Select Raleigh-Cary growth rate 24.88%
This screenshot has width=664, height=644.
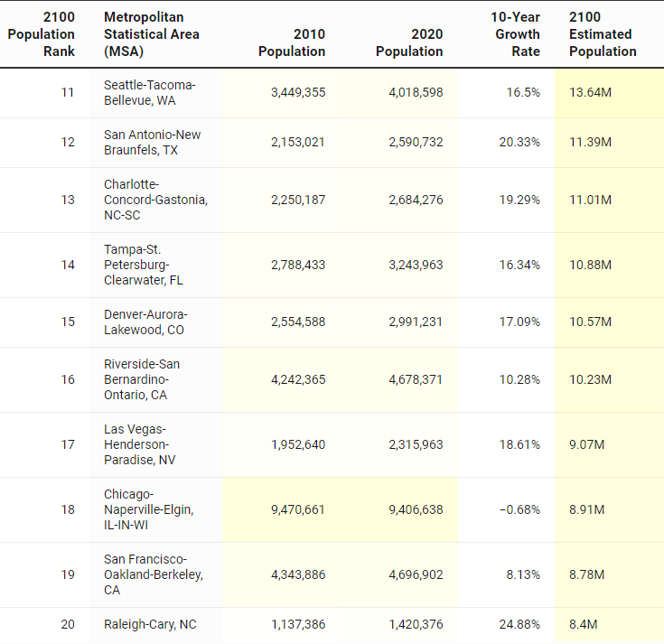click(x=519, y=624)
